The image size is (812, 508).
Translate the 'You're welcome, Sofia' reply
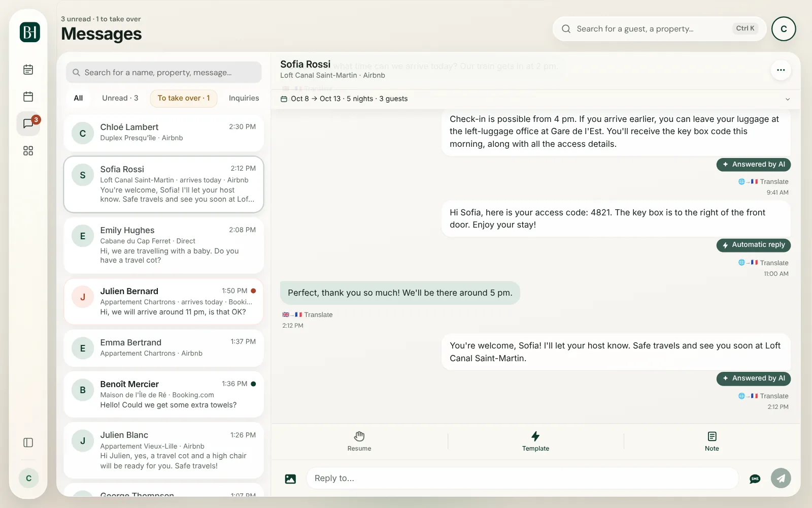click(763, 396)
